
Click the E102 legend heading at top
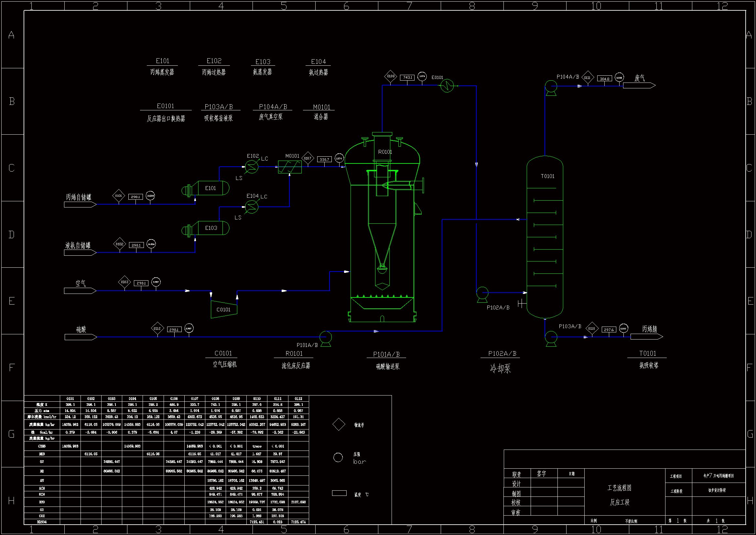(x=214, y=61)
